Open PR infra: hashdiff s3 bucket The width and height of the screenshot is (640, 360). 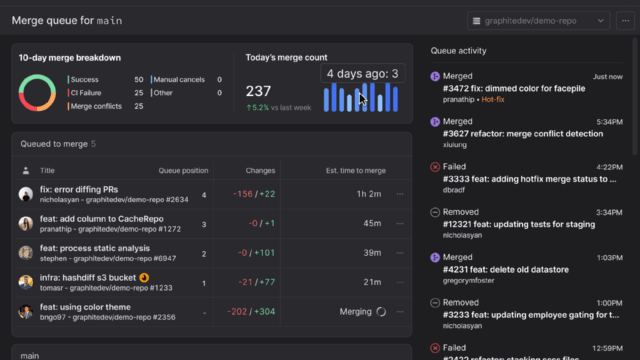coord(88,278)
